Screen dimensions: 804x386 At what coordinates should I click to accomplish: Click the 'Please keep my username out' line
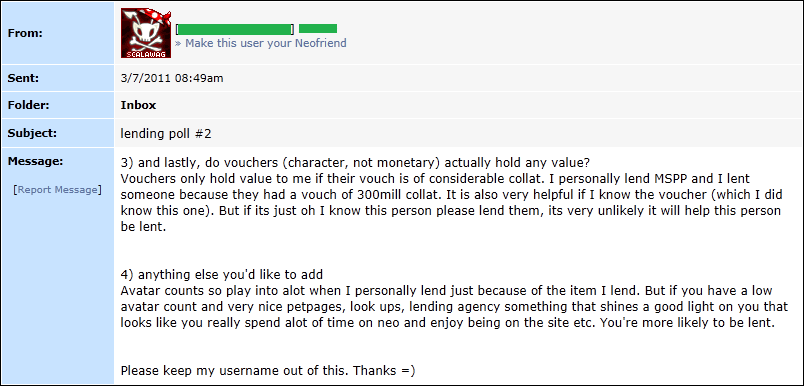[x=268, y=370]
